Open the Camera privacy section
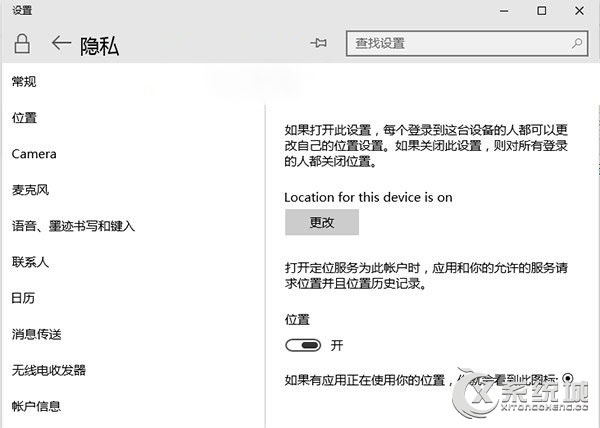The height and width of the screenshot is (428, 600). [34, 154]
